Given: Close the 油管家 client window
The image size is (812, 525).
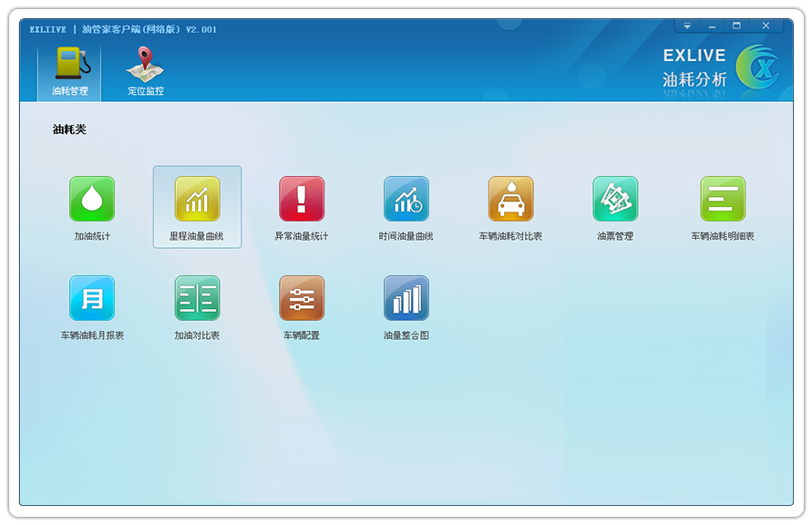Looking at the screenshot, I should [766, 26].
